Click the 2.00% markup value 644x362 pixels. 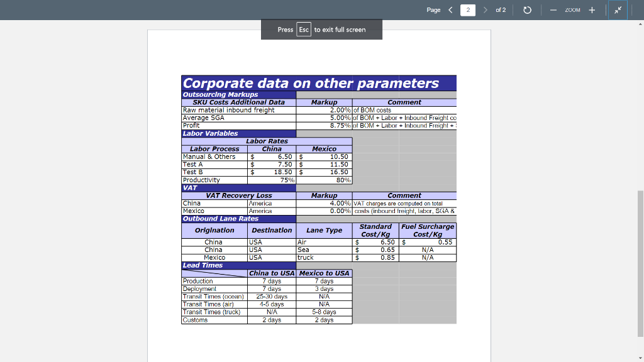coord(340,110)
